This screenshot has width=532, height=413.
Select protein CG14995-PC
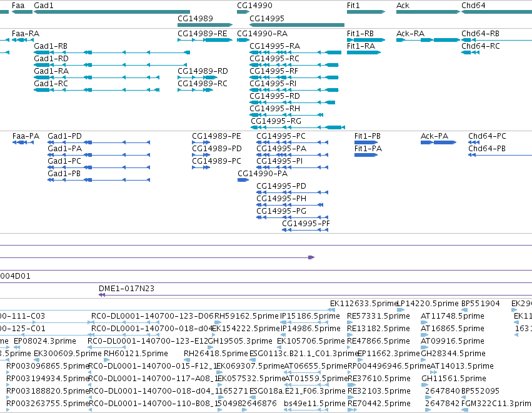[292, 142]
